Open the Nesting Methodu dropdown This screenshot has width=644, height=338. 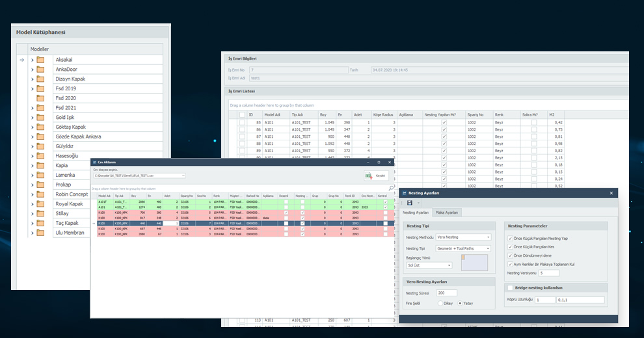tap(489, 237)
